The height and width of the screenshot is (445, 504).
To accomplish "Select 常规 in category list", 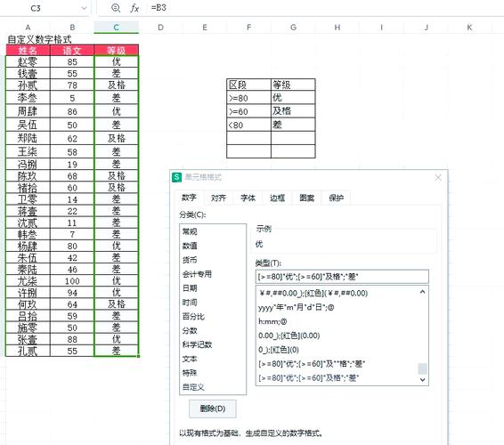I will pos(213,231).
